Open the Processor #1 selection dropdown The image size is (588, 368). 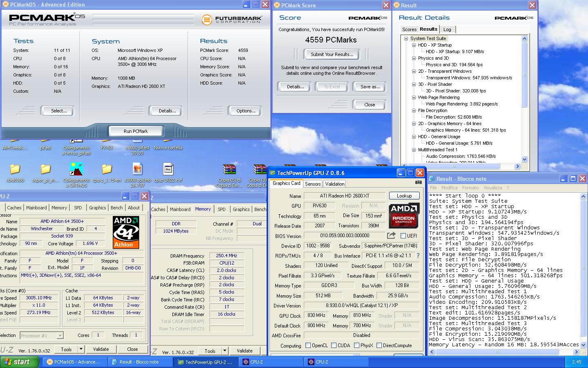tap(60, 336)
